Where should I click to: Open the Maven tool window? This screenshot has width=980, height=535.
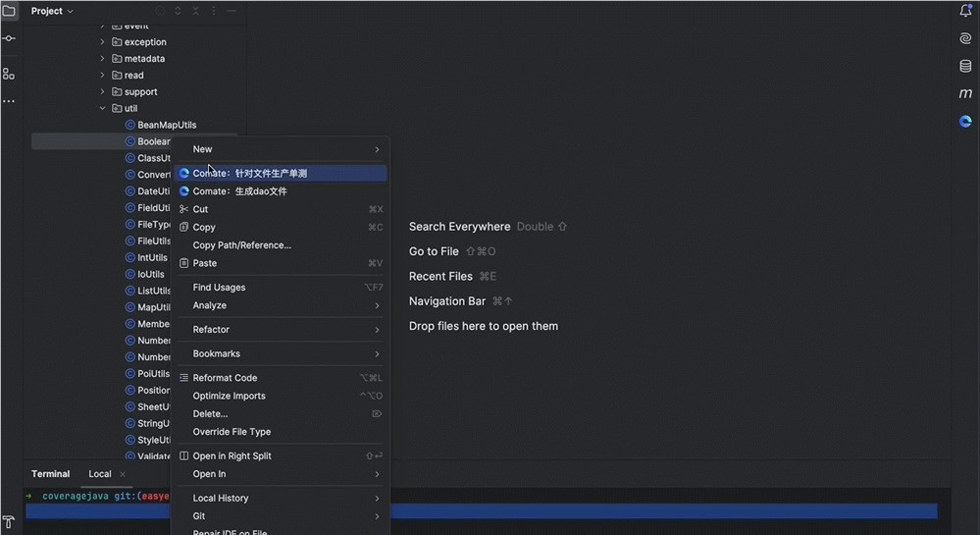965,93
